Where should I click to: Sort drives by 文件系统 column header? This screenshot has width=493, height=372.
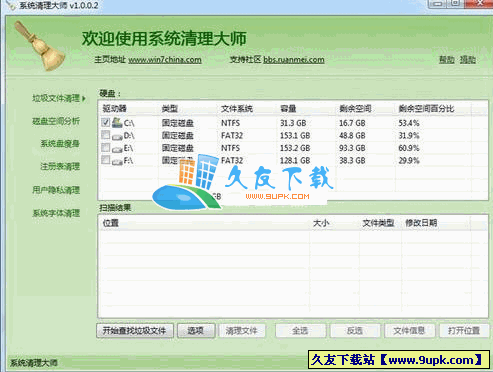(x=248, y=109)
